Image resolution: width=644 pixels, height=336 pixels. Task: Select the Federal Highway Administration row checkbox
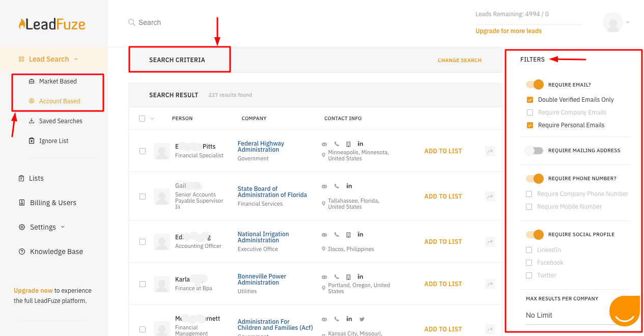point(143,151)
